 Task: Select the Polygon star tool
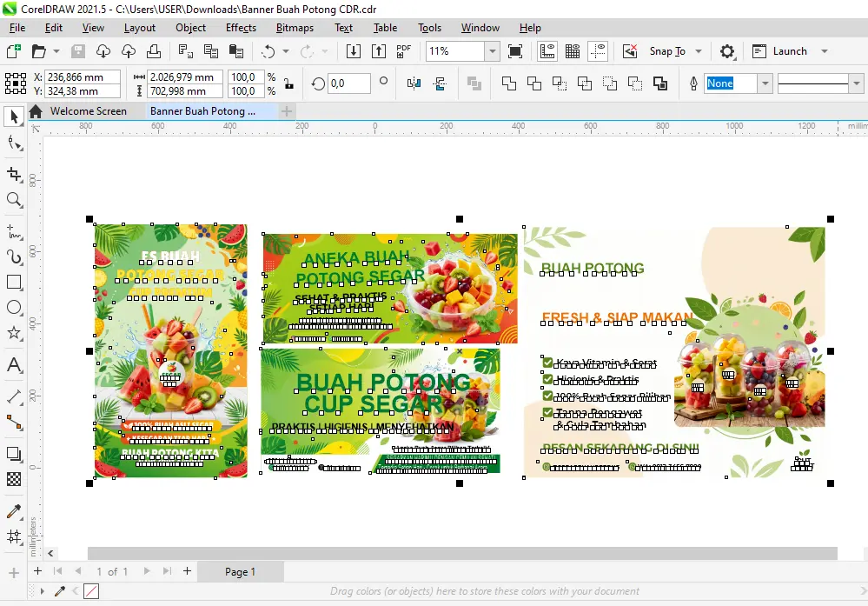[x=14, y=333]
